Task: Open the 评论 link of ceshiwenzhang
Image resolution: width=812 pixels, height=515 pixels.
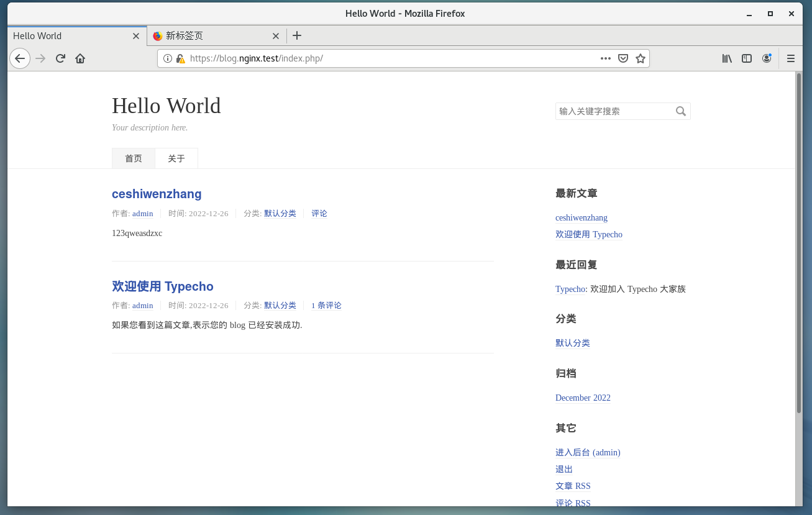Action: click(319, 214)
